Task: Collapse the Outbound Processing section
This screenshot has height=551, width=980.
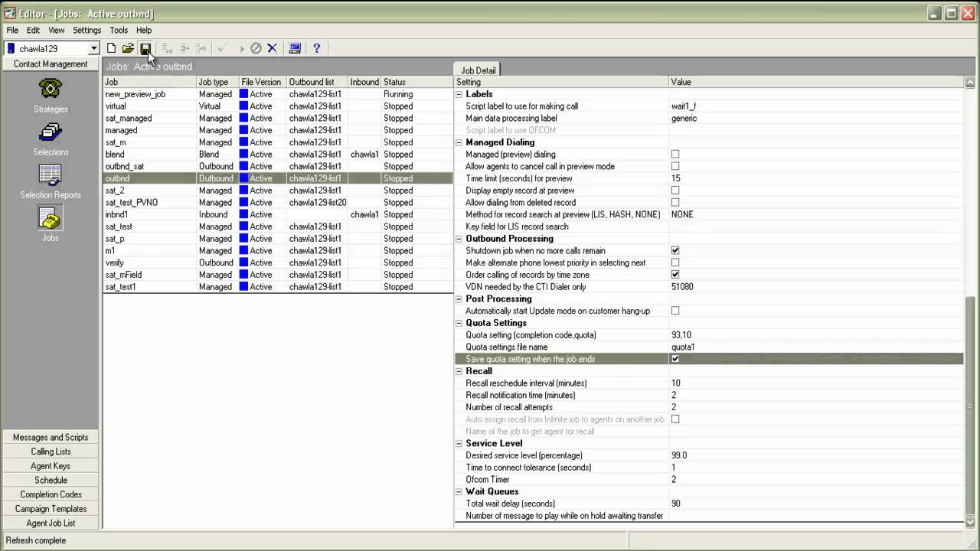Action: point(459,239)
